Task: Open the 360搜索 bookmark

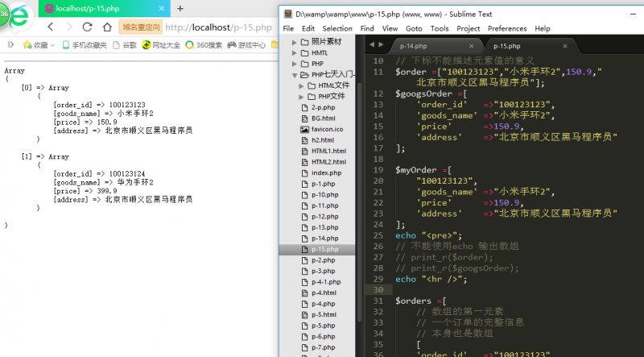Action: click(x=204, y=45)
